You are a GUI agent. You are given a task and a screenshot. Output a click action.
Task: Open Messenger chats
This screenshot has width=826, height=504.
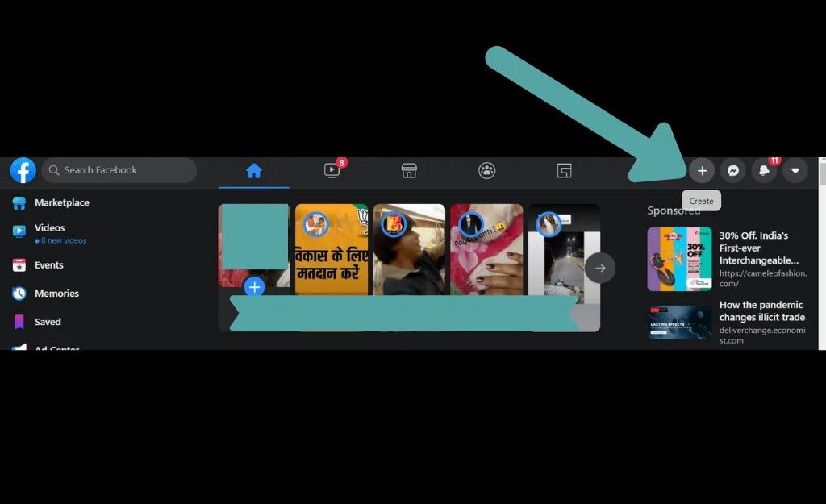732,171
